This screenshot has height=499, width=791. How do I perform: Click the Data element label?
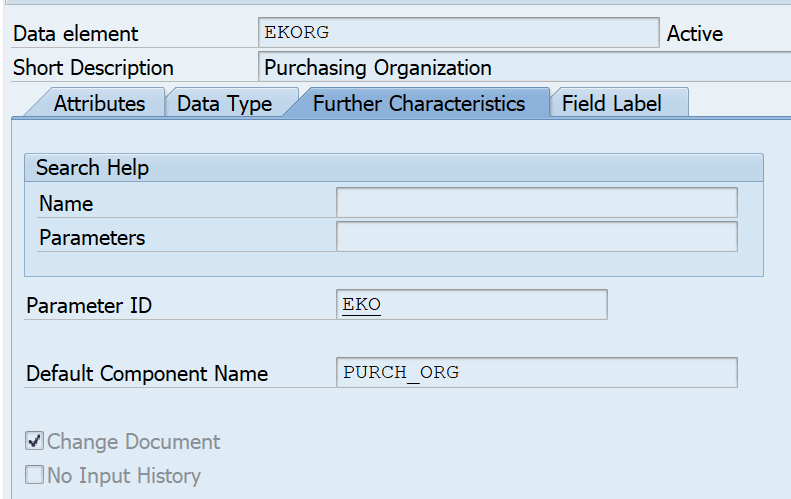76,34
